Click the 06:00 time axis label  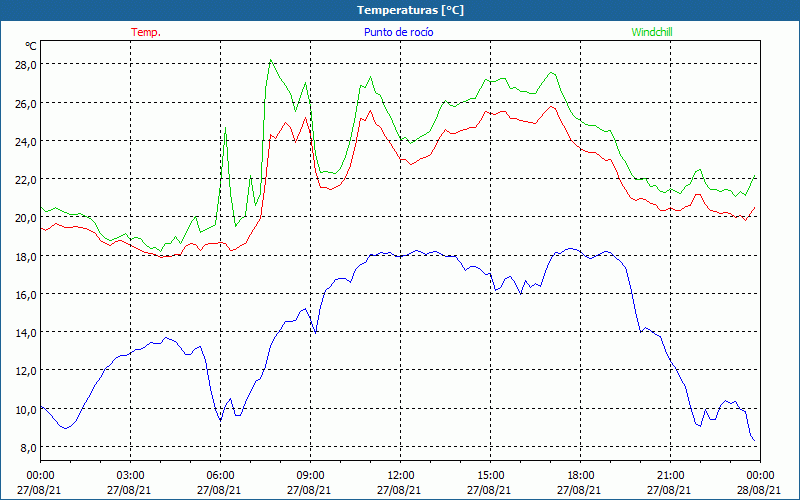pos(220,476)
